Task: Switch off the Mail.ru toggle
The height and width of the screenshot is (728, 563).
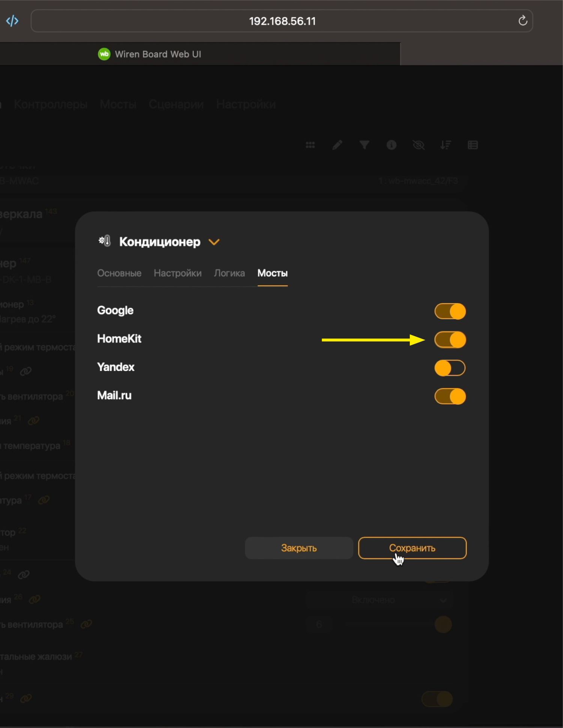Action: pos(450,397)
